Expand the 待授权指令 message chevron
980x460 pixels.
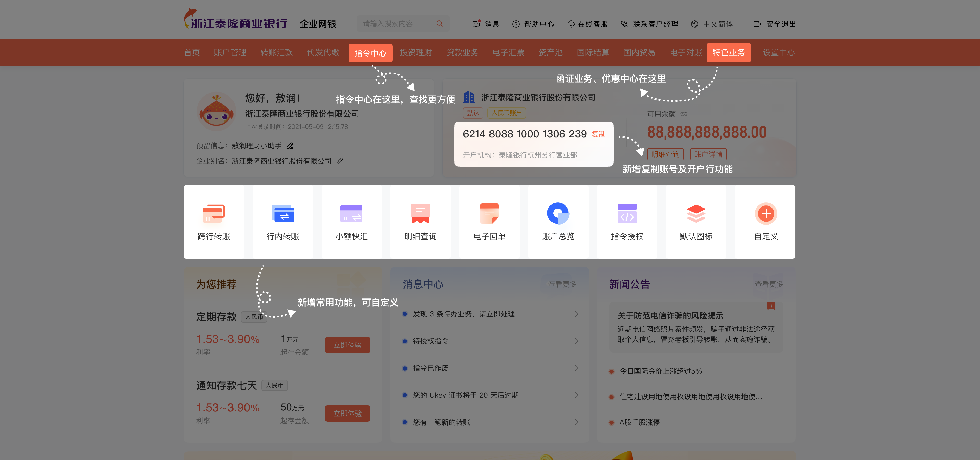[x=576, y=341]
